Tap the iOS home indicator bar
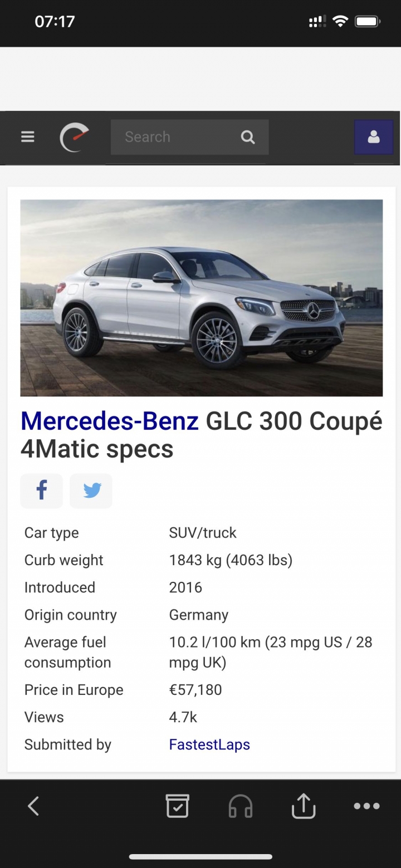 [x=200, y=857]
